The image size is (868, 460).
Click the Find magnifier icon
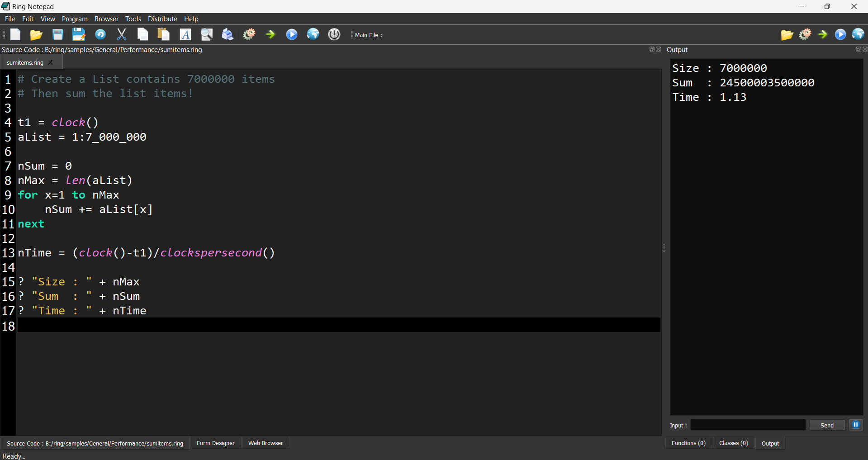coord(207,34)
